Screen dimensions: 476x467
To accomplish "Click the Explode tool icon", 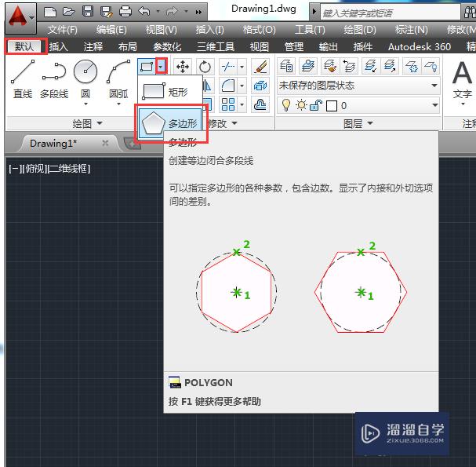I will (x=260, y=86).
